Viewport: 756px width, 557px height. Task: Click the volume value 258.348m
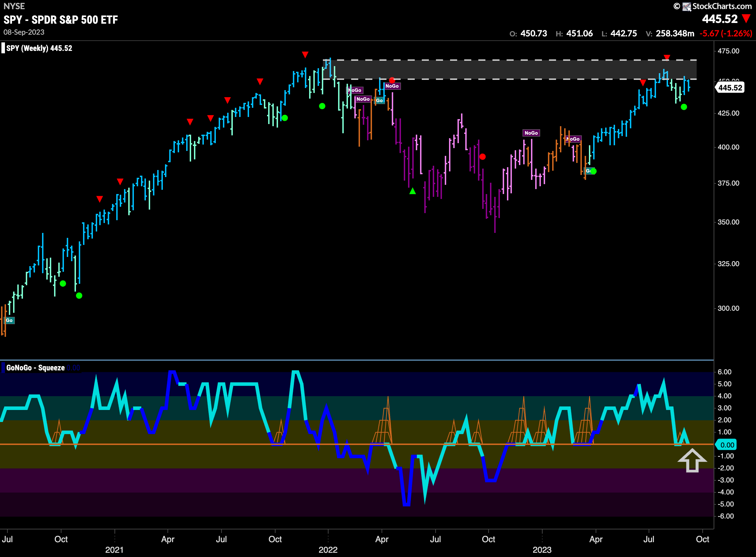(675, 34)
